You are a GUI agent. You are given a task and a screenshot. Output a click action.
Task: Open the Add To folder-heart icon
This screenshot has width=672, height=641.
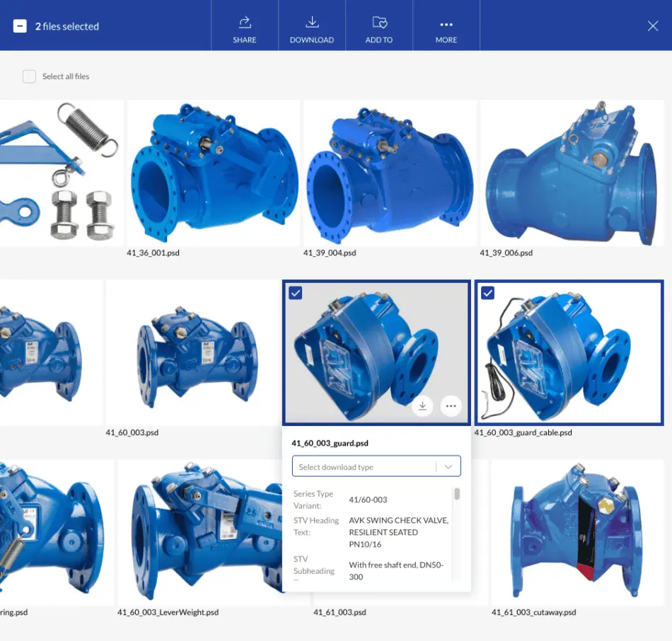pyautogui.click(x=379, y=23)
